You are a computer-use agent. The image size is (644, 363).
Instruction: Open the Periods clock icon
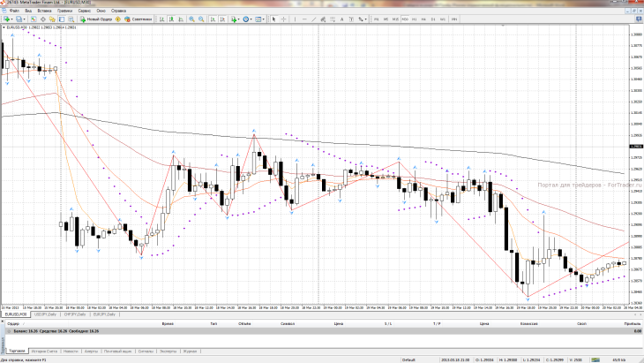(x=245, y=19)
